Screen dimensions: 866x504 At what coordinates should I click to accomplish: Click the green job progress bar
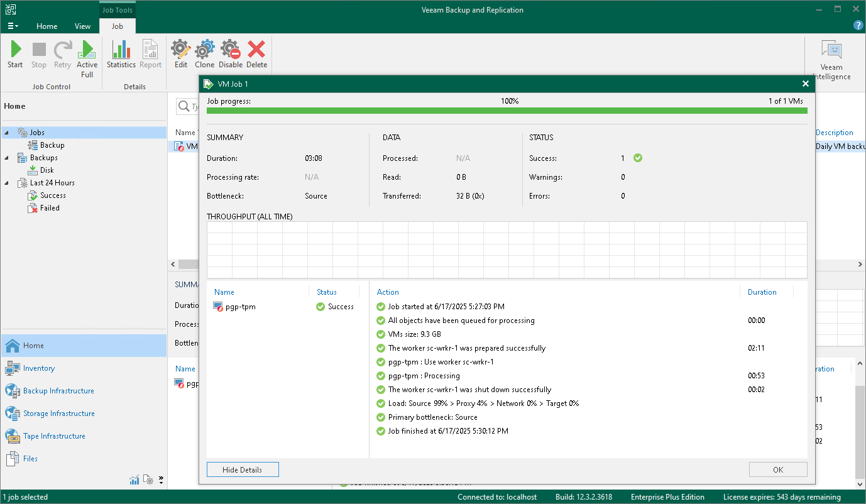507,111
